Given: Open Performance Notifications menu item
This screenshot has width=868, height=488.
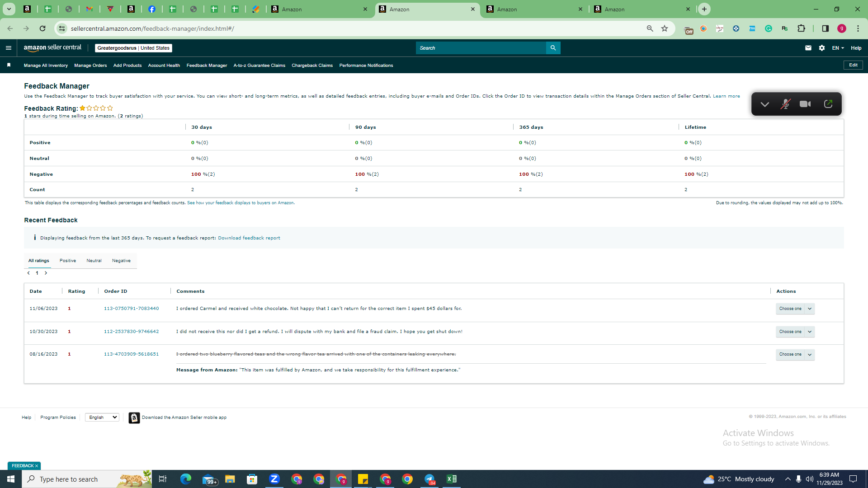Looking at the screenshot, I should (x=366, y=66).
